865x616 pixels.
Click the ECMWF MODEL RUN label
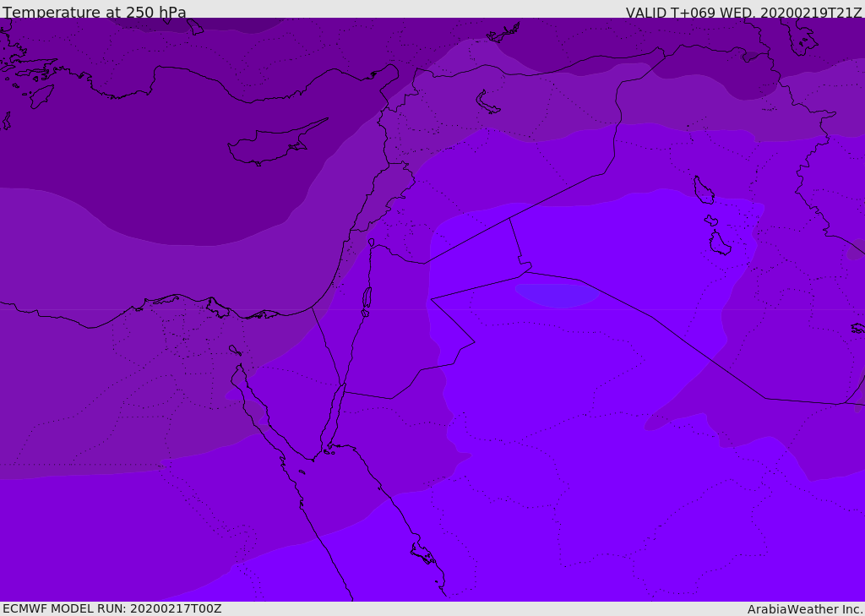pyautogui.click(x=112, y=608)
